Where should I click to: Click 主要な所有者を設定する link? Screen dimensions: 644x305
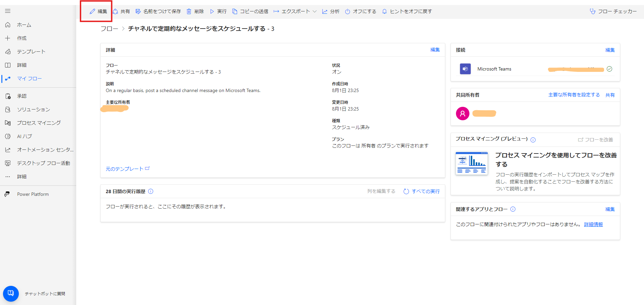coord(574,95)
